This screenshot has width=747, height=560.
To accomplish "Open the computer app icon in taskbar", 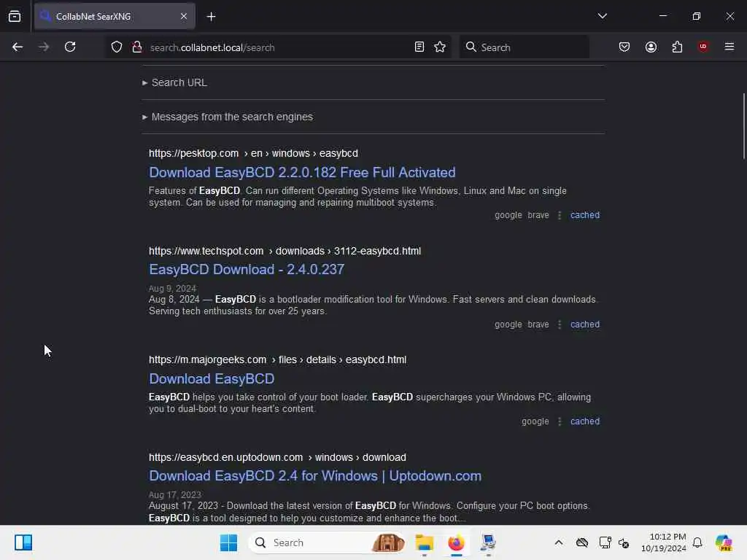I will [x=488, y=542].
